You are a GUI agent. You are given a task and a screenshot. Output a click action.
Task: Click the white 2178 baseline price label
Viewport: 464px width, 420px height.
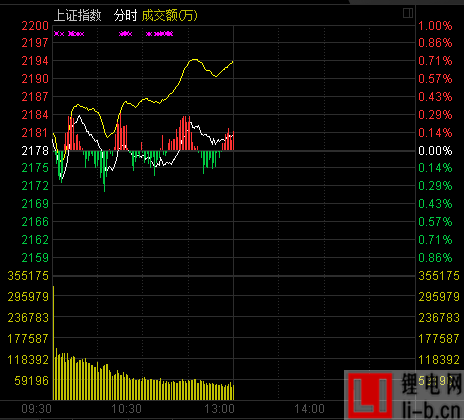click(35, 151)
